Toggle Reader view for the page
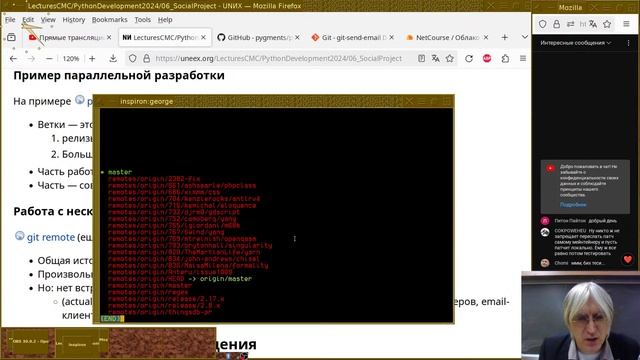Viewport: 640px width, 360px height. click(x=421, y=59)
